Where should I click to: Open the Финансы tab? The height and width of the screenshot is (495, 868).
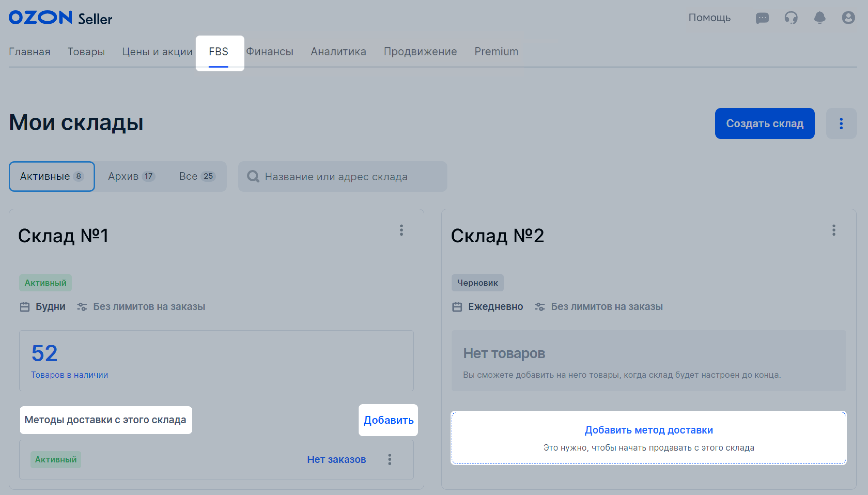269,52
